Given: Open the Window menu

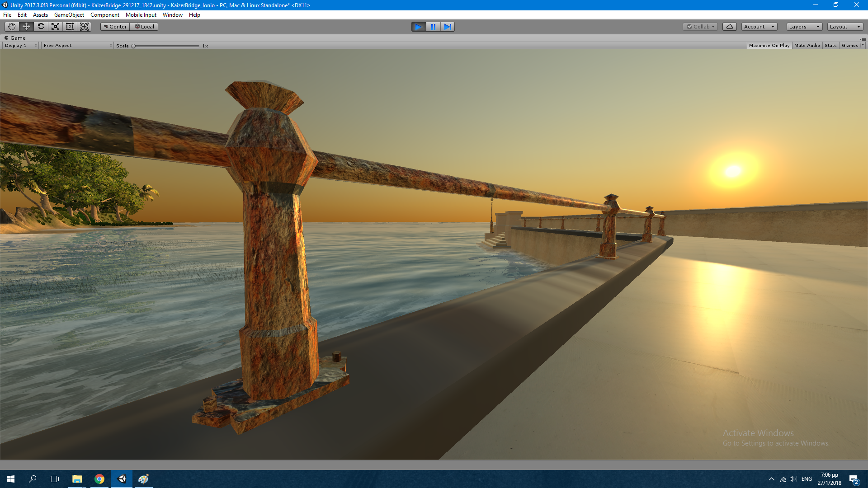Looking at the screenshot, I should (x=172, y=15).
